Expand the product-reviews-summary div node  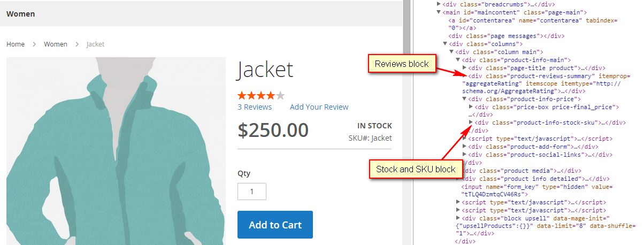[x=465, y=76]
